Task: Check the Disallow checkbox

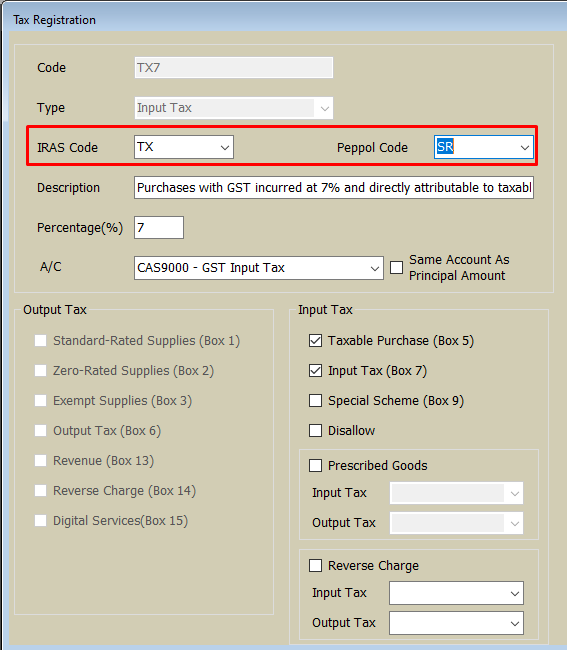Action: [x=315, y=430]
